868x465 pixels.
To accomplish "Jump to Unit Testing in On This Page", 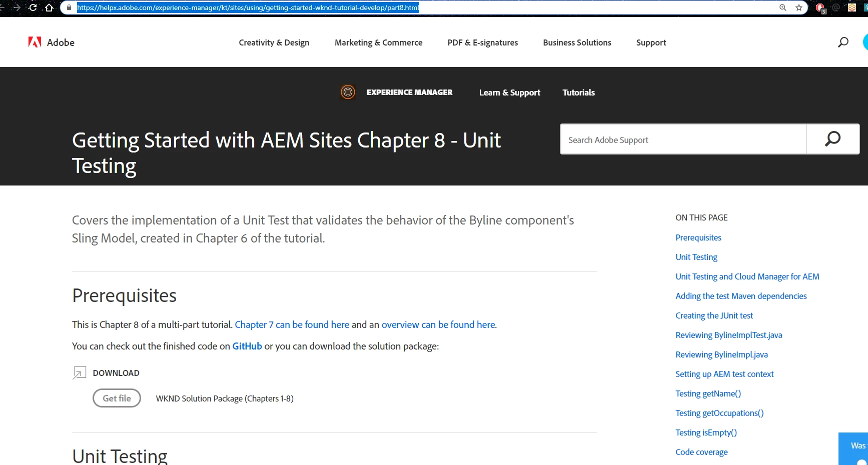I will 696,257.
